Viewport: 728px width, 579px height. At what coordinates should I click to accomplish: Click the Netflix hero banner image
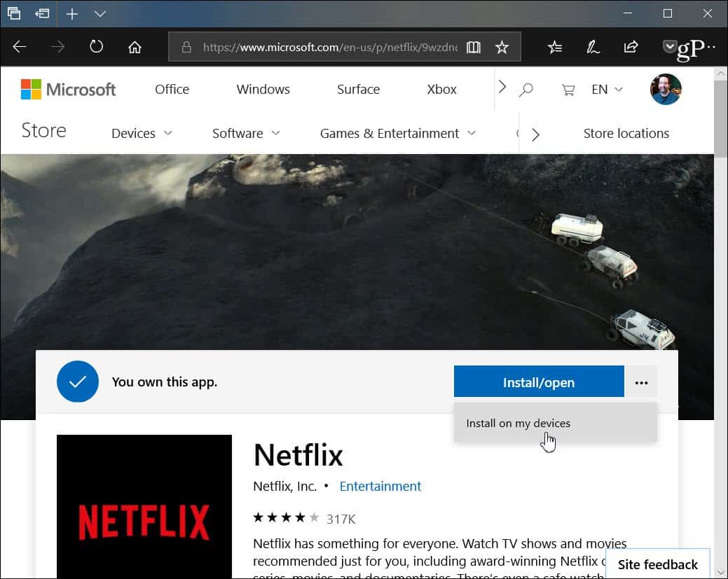[x=357, y=251]
